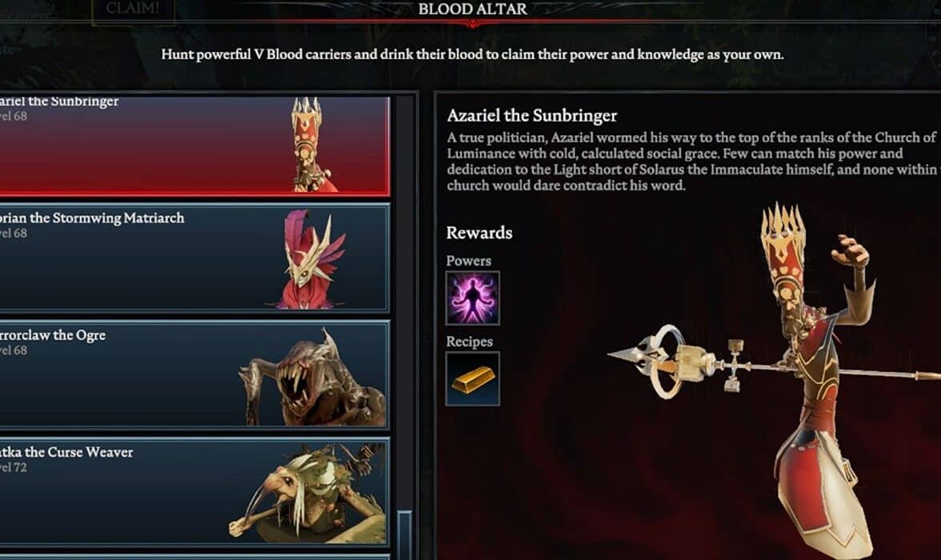The height and width of the screenshot is (560, 941).
Task: Click the Recipes label
Action: [469, 342]
